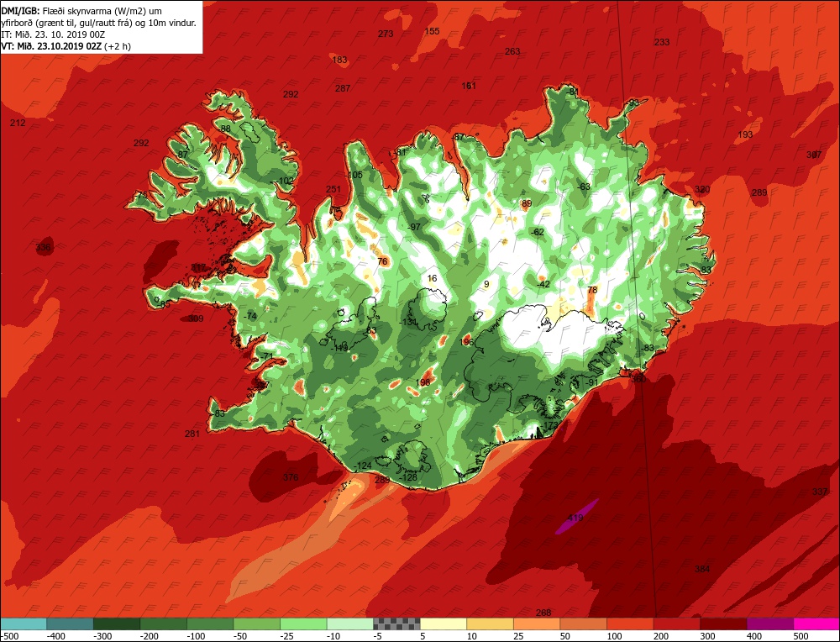Pick the red swatch between 200 and 300
This screenshot has width=840, height=642.
[676, 624]
